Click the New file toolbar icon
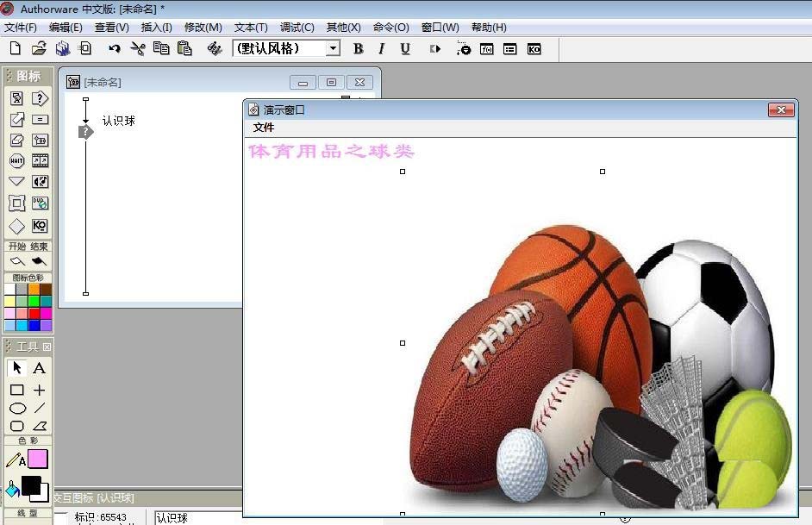Image resolution: width=812 pixels, height=525 pixels. (16, 48)
